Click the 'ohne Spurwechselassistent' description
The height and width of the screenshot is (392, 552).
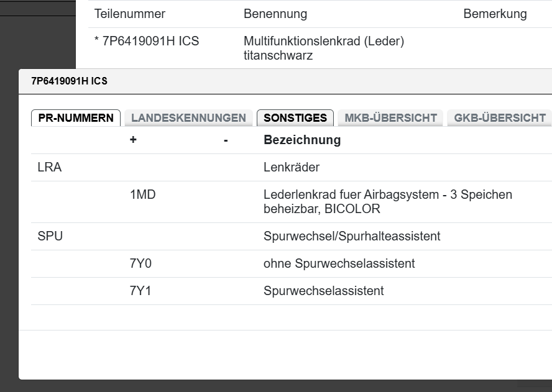pos(339,263)
